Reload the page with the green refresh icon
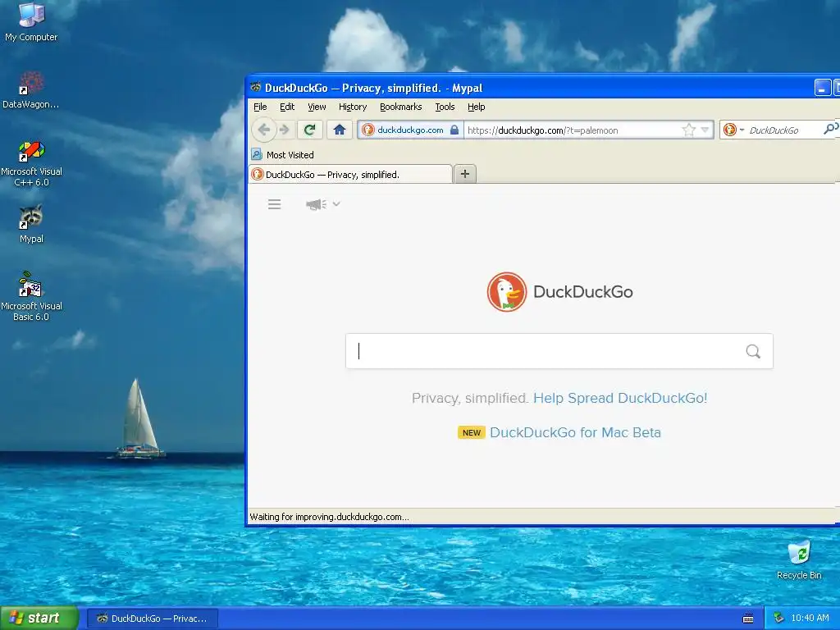Screen dimensions: 840x630 coord(309,130)
